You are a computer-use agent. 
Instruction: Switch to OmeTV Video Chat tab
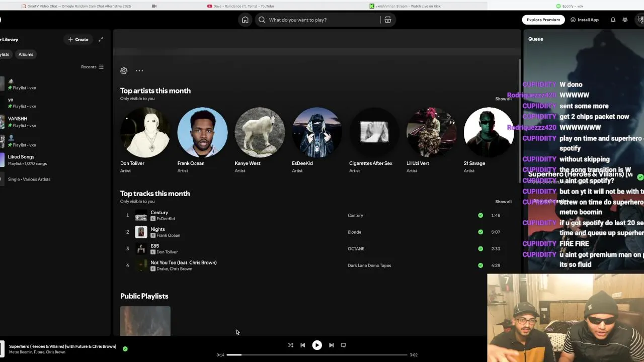click(x=76, y=6)
